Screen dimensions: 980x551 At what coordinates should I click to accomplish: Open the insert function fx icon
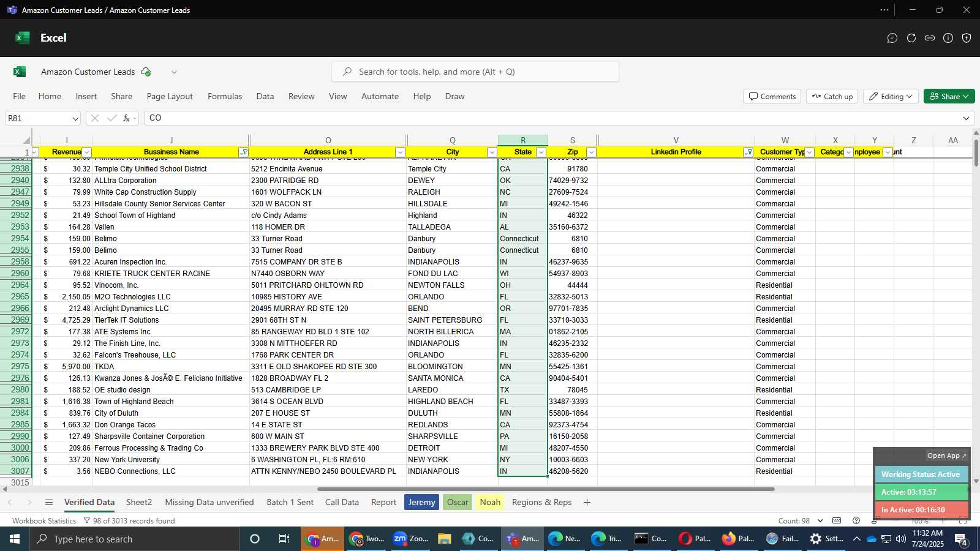[x=126, y=118]
